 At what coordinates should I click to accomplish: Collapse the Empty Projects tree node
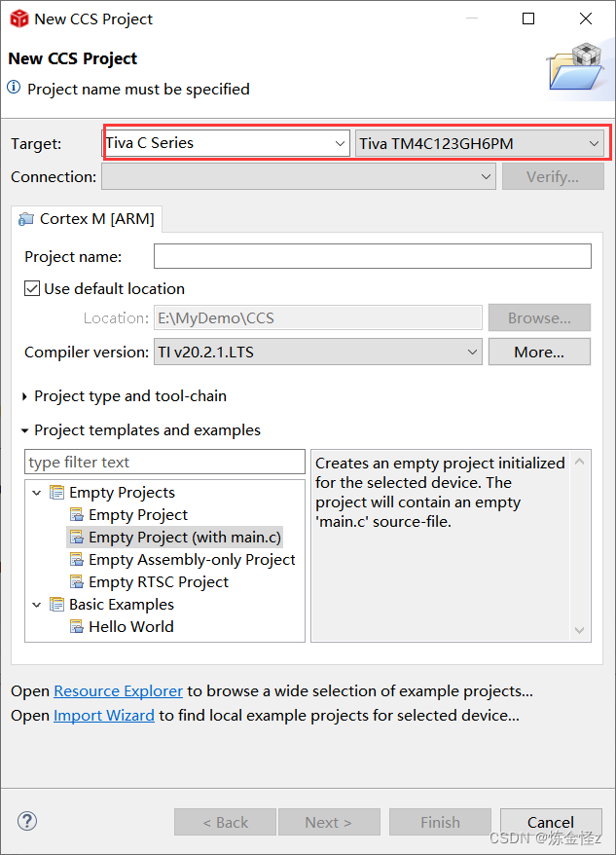click(37, 493)
